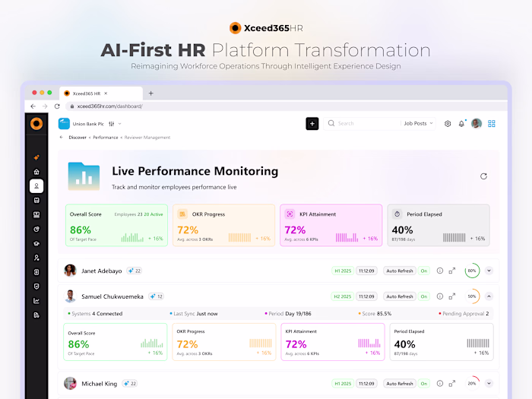The height and width of the screenshot is (399, 532).
Task: Toggle Auto Refresh On for Samuel Chukwuemeka
Action: [x=424, y=296]
